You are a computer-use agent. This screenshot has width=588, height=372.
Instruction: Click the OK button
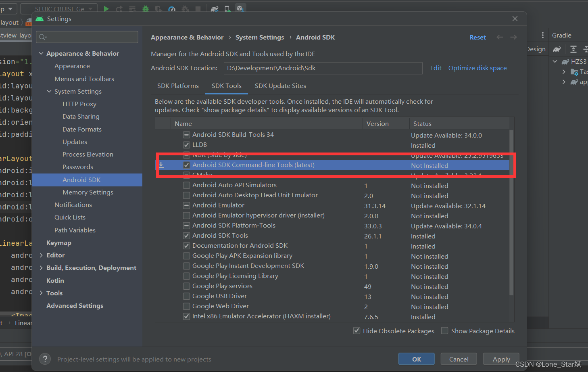click(x=417, y=359)
